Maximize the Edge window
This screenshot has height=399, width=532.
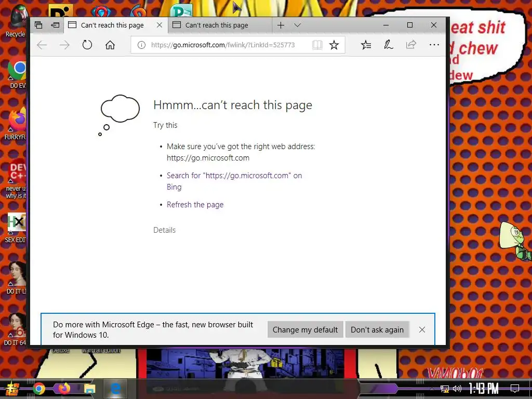(x=410, y=25)
